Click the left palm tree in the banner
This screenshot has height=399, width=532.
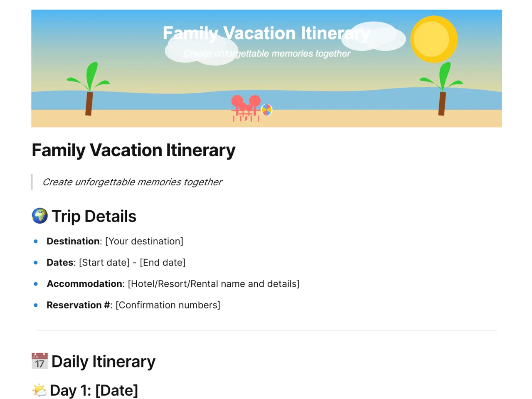click(x=89, y=89)
